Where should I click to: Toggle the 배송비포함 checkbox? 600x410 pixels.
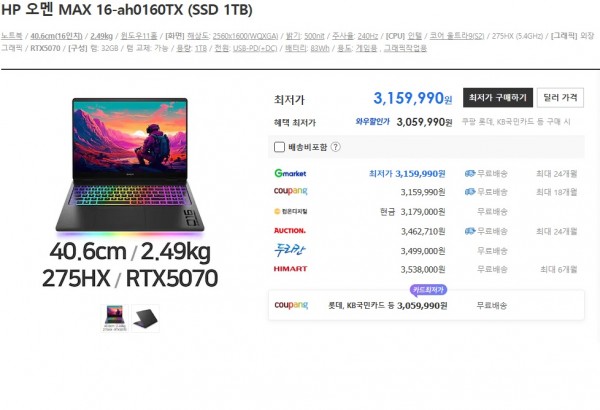(x=279, y=147)
